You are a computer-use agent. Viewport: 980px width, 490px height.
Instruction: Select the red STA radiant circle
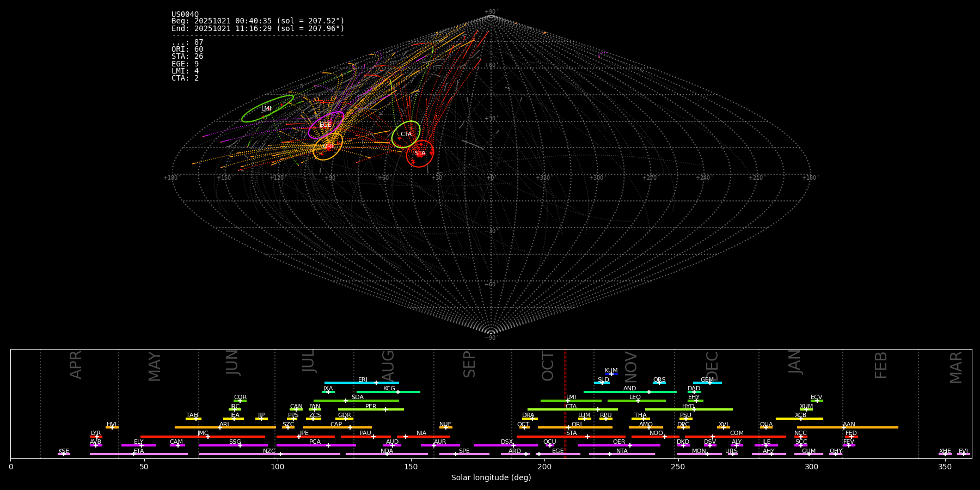[420, 154]
